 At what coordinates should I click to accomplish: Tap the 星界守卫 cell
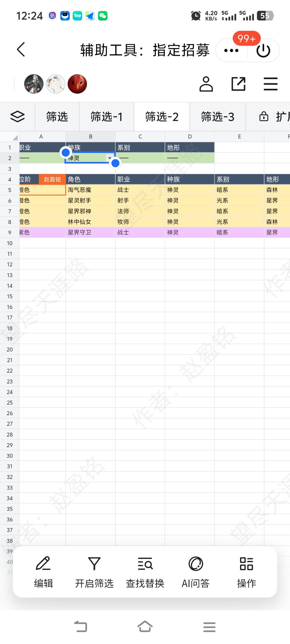[x=90, y=232]
